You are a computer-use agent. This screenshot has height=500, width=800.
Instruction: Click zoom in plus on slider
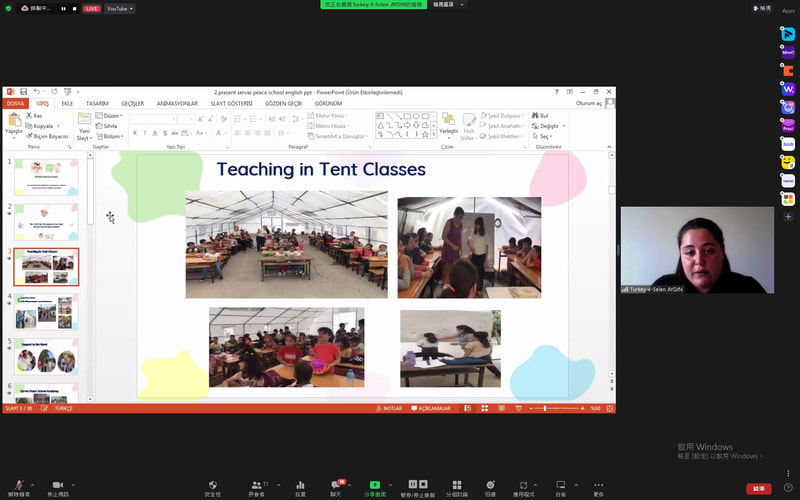(582, 408)
